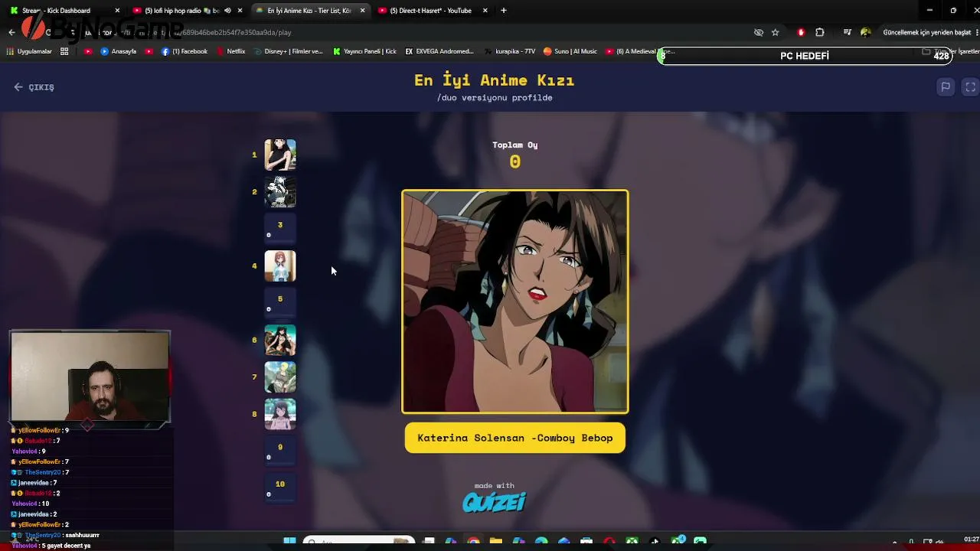
Task: Click the flag report icon
Action: [x=946, y=87]
